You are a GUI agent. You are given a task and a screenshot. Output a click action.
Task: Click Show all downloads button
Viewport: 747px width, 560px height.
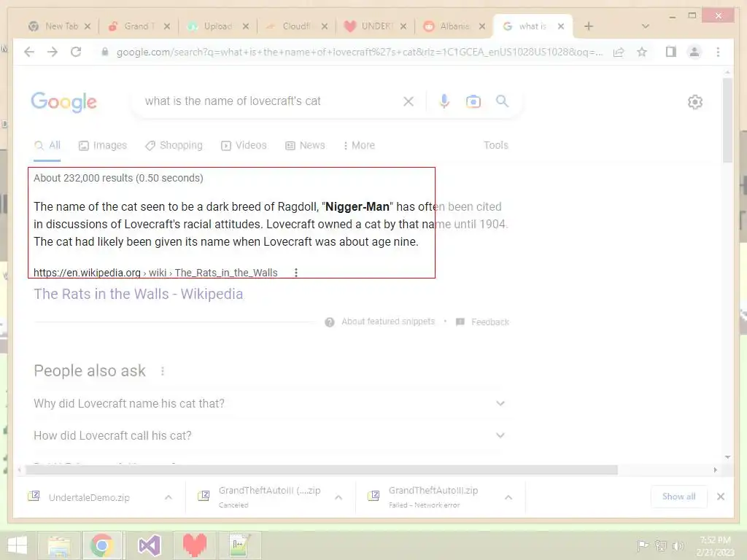[679, 497]
